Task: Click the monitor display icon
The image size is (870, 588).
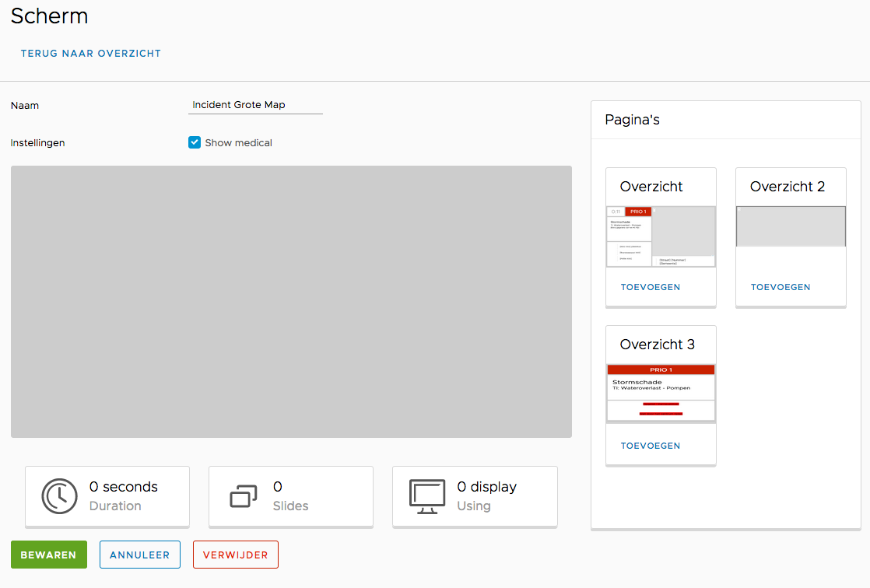Action: [x=427, y=496]
